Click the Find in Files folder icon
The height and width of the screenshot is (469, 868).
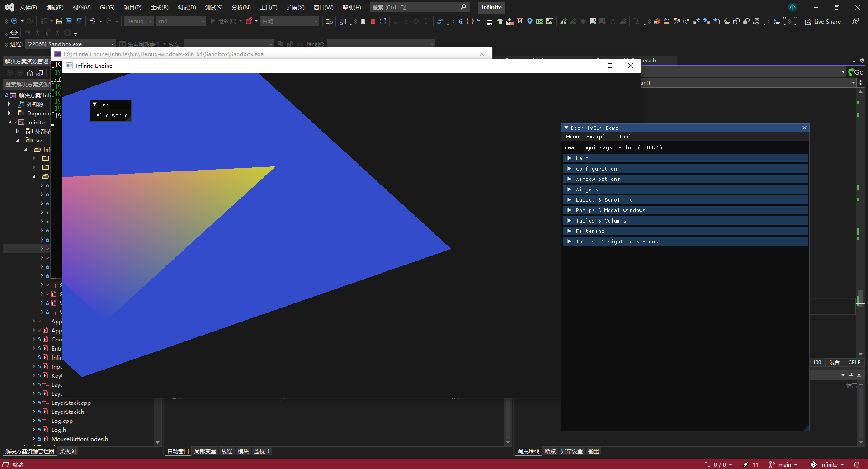pyautogui.click(x=329, y=21)
